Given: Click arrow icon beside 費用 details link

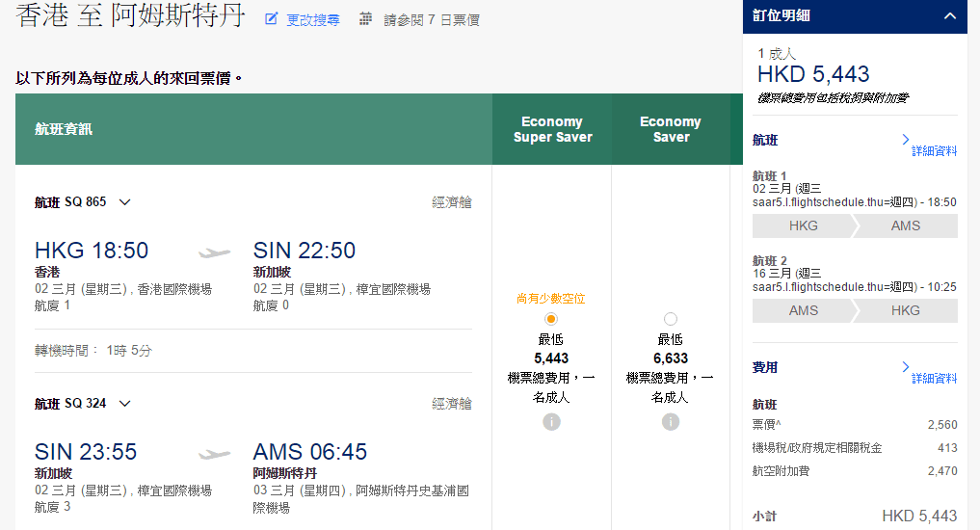Looking at the screenshot, I should (906, 367).
